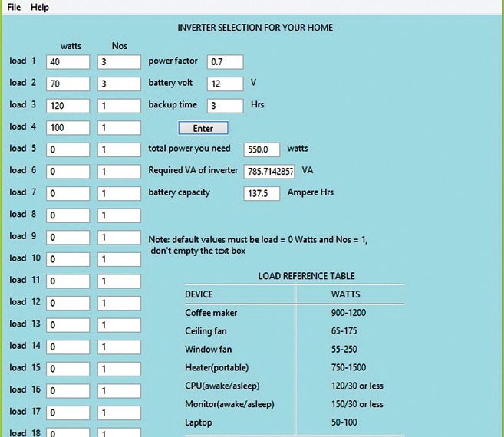Viewport: 504px width, 437px height.
Task: Click the load 4 watts field
Action: [x=68, y=127]
